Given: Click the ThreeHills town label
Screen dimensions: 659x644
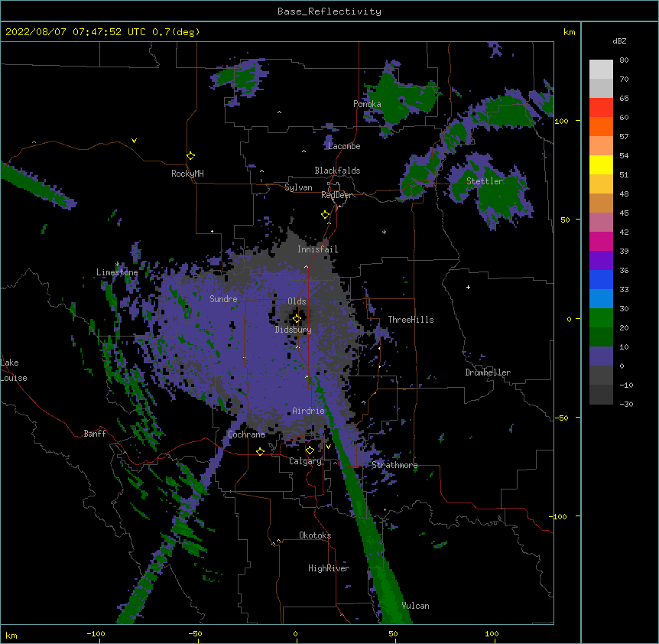Looking at the screenshot, I should point(411,320).
